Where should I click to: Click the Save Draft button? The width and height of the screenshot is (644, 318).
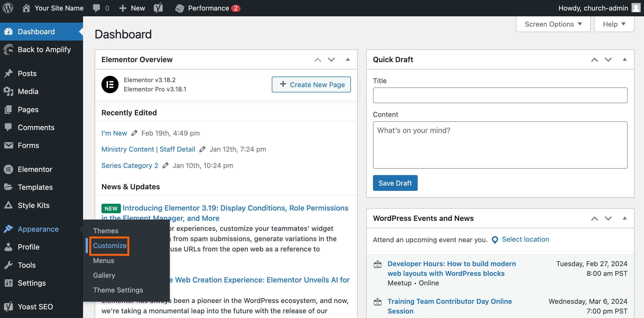coord(395,183)
